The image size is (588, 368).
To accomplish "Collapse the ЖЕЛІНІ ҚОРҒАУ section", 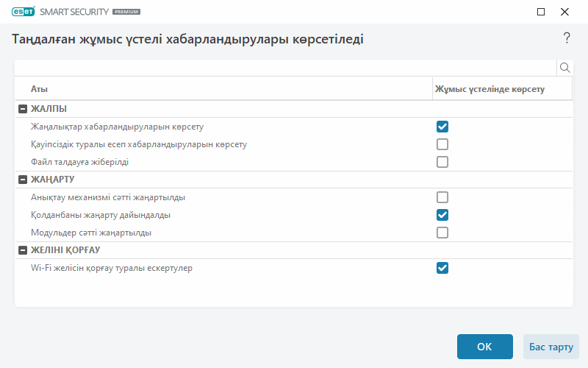I will (22, 250).
